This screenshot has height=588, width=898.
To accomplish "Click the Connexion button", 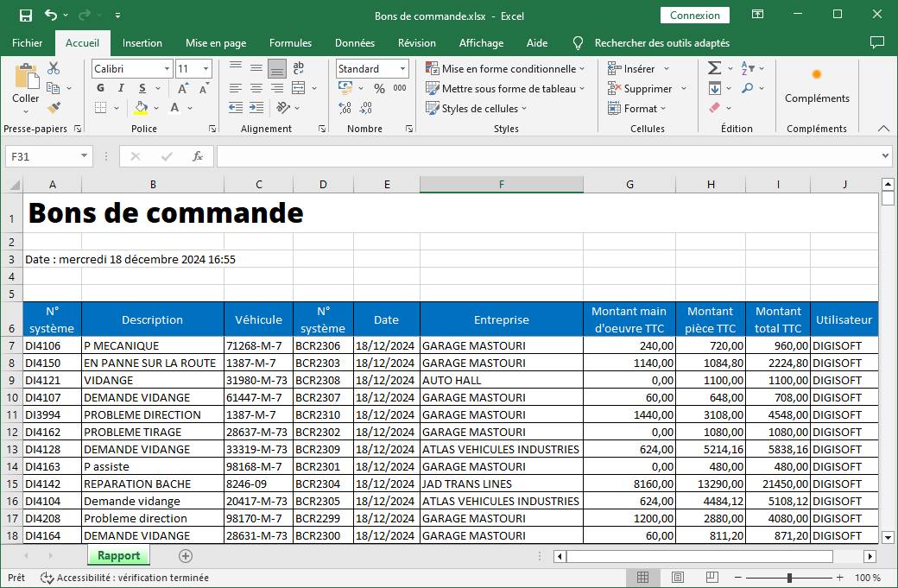I will 695,16.
